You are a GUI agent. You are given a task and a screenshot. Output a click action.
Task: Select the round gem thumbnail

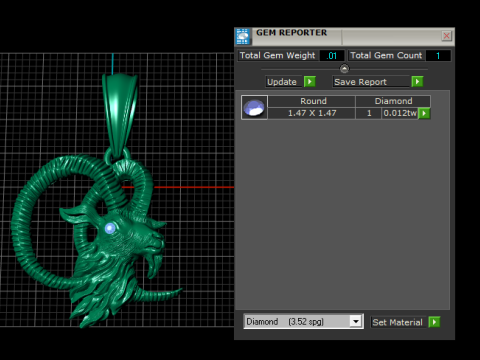click(254, 107)
